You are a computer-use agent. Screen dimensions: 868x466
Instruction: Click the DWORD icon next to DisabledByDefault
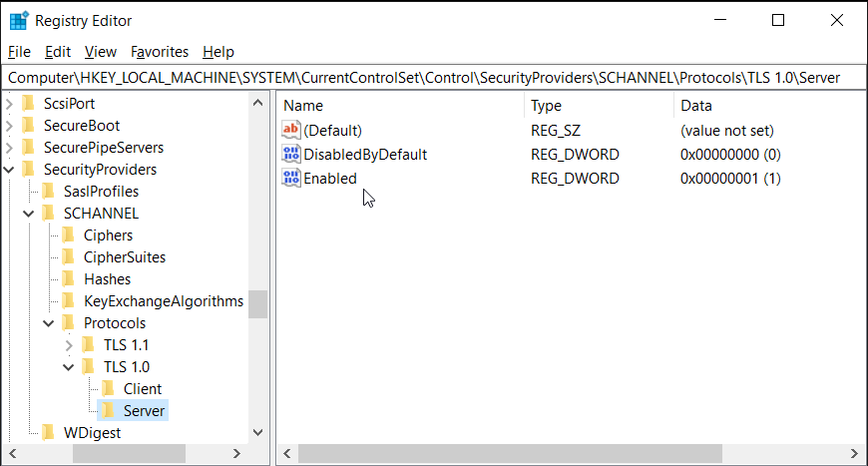pyautogui.click(x=291, y=155)
